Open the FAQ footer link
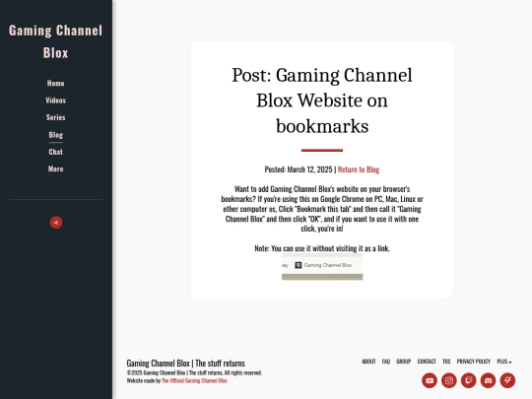Viewport: 532px width, 399px height. coord(386,362)
